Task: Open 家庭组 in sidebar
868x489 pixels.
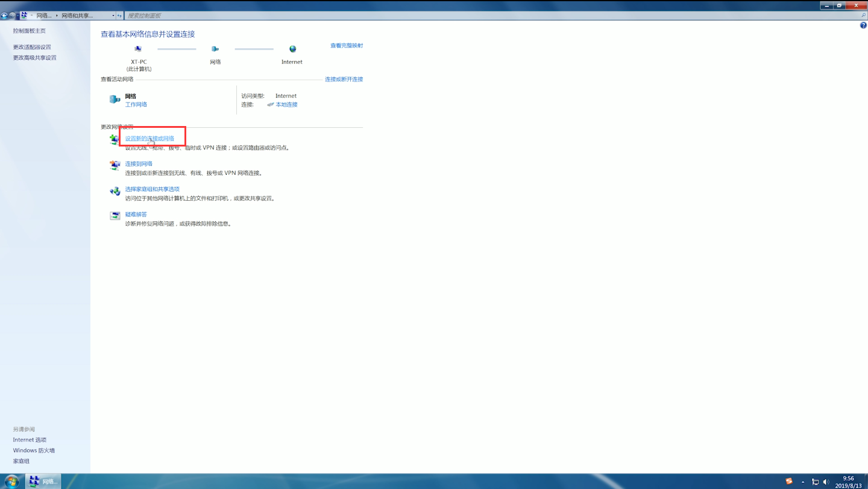Action: pos(21,461)
